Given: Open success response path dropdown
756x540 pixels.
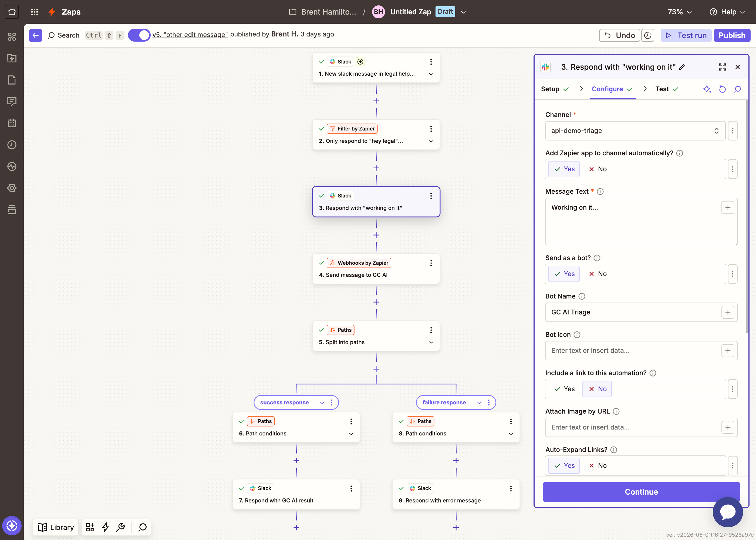Looking at the screenshot, I should (322, 402).
